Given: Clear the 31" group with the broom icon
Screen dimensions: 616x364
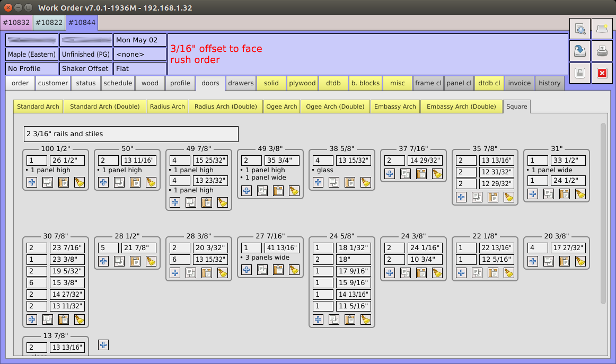Looking at the screenshot, I should tap(580, 194).
